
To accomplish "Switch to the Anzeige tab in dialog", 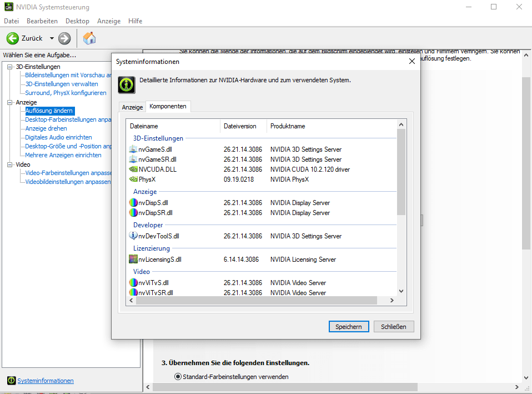I will [x=132, y=107].
